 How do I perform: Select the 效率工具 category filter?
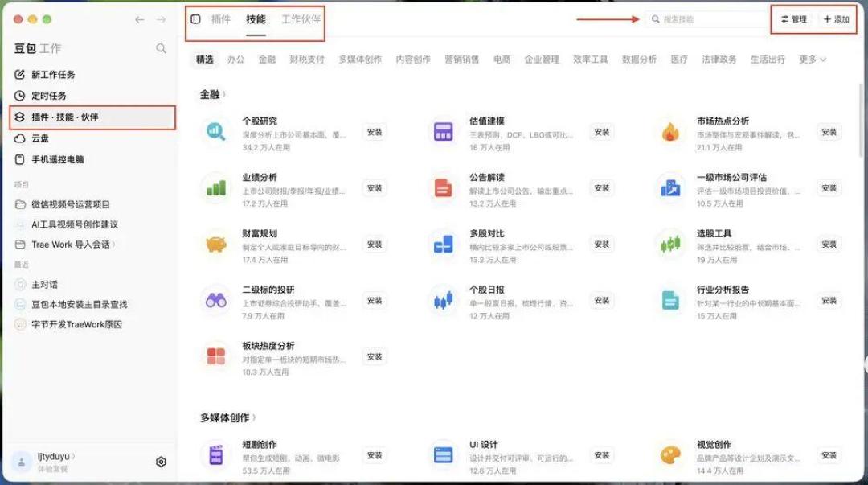click(x=590, y=60)
